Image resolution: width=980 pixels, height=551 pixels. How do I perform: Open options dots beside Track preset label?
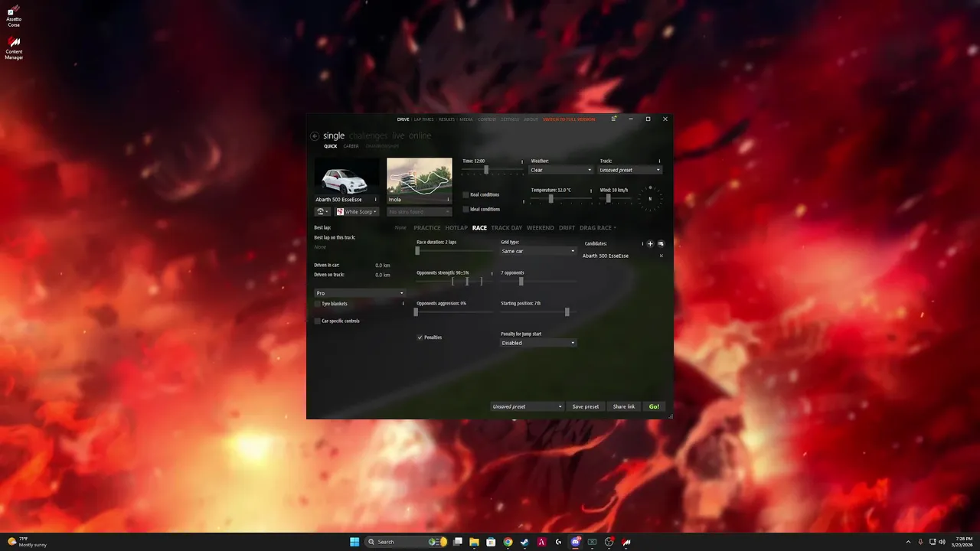click(660, 161)
